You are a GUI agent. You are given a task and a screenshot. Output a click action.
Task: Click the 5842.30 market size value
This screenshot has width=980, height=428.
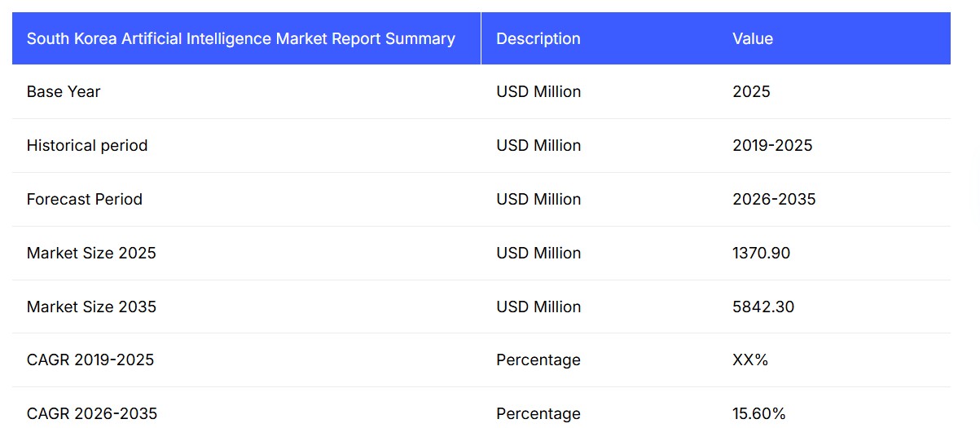click(x=763, y=307)
